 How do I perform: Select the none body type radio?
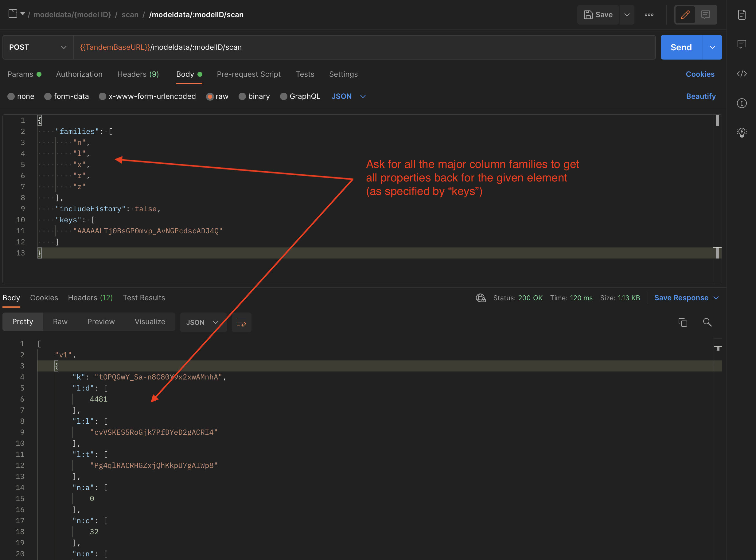click(x=11, y=96)
